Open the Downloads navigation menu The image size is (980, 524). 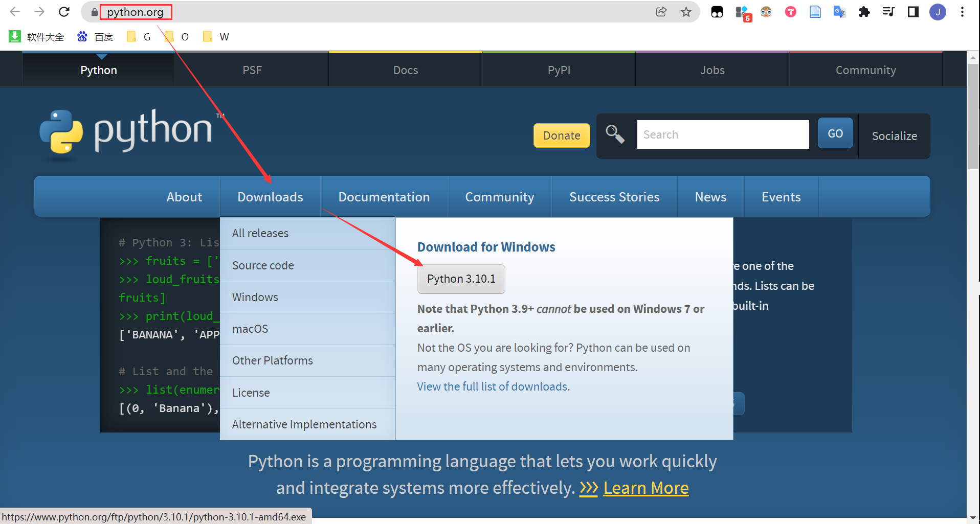click(x=270, y=197)
